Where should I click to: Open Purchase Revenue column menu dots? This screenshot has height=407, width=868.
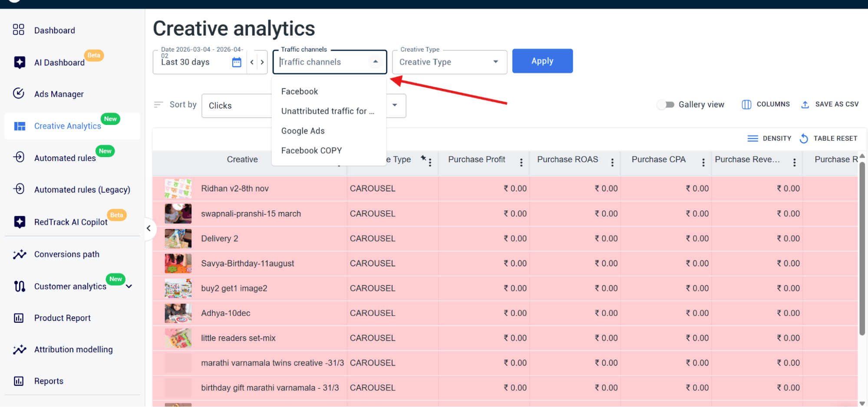tap(794, 162)
